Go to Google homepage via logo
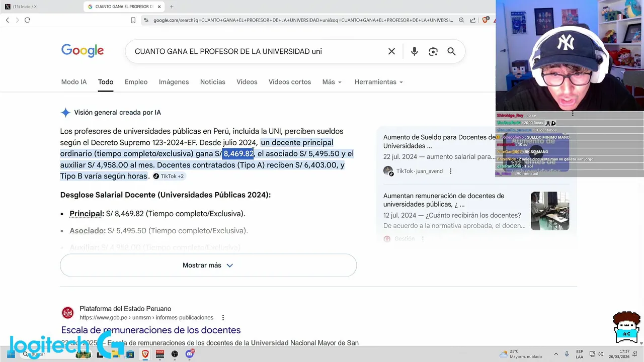Viewport: 644px width, 362px height. click(83, 50)
